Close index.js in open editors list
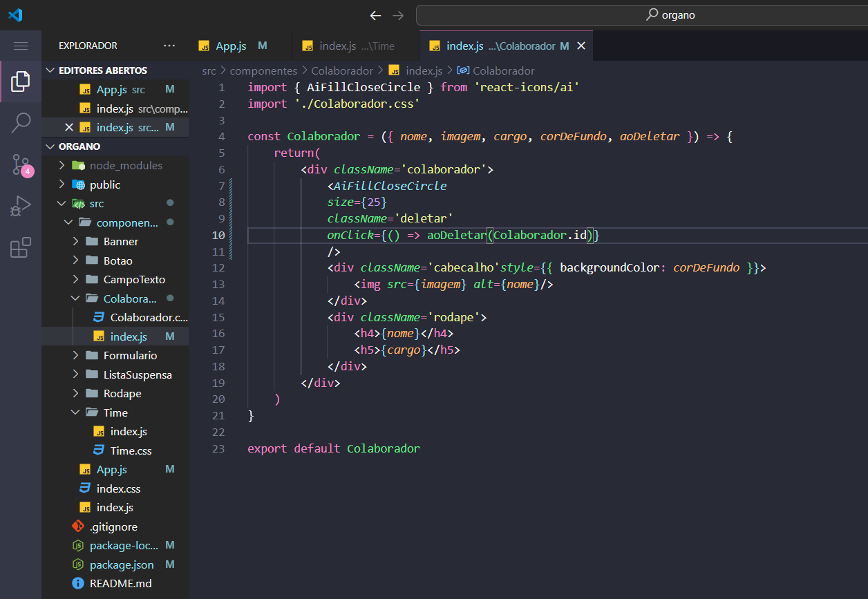Screen dimensions: 868x599 [68, 127]
